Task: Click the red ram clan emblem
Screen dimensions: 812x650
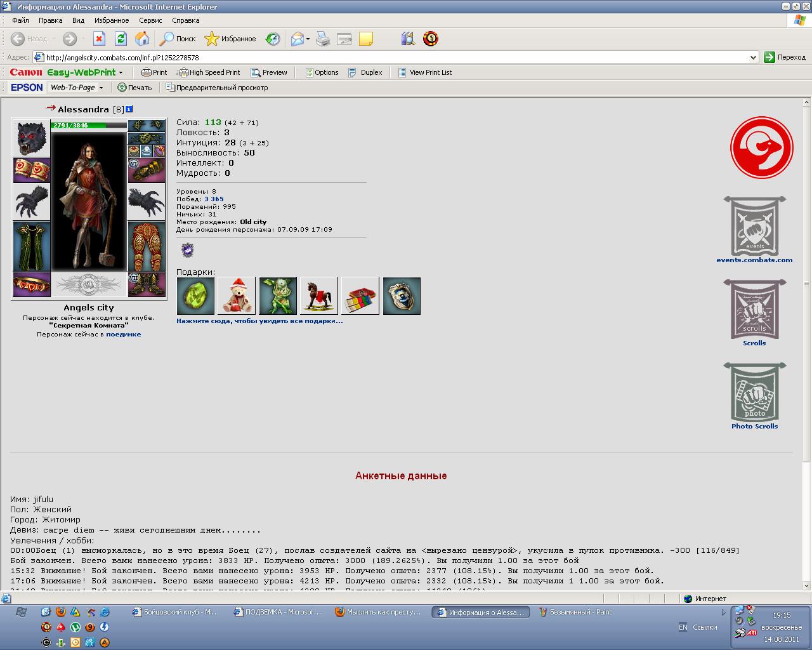Action: pyautogui.click(x=761, y=148)
